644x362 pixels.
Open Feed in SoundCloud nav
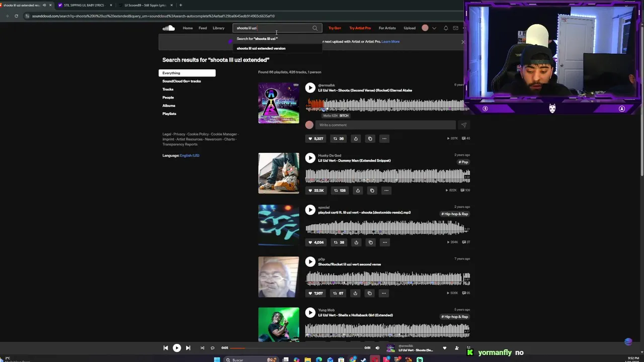(x=203, y=28)
